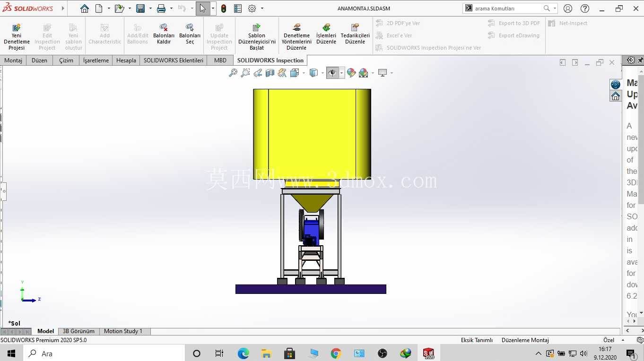Image resolution: width=644 pixels, height=361 pixels.
Task: Open Tedarikçileri Düzenle
Action: click(x=355, y=34)
